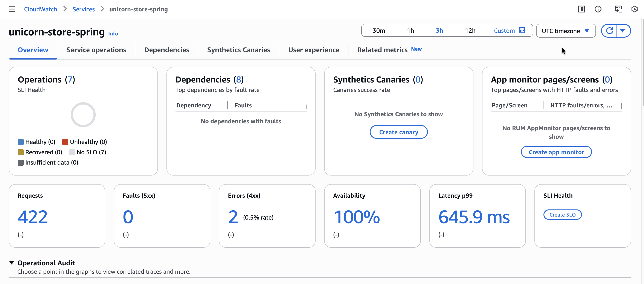Image resolution: width=644 pixels, height=284 pixels.
Task: Click the Create SLO button
Action: [562, 214]
